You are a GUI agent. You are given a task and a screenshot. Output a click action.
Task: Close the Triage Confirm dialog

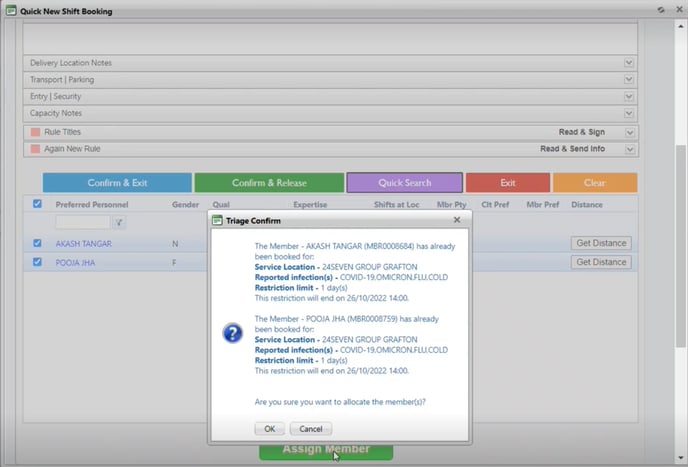pos(457,219)
